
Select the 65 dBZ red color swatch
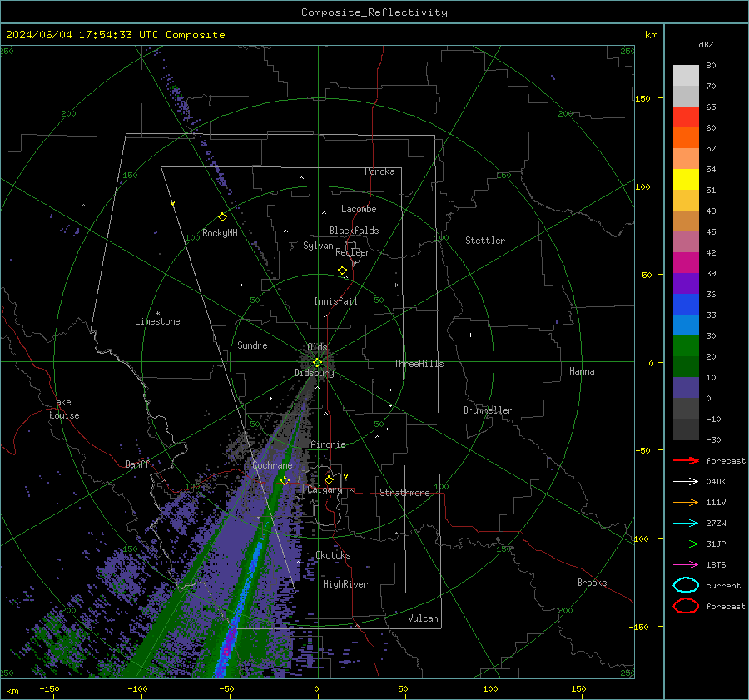[x=686, y=117]
